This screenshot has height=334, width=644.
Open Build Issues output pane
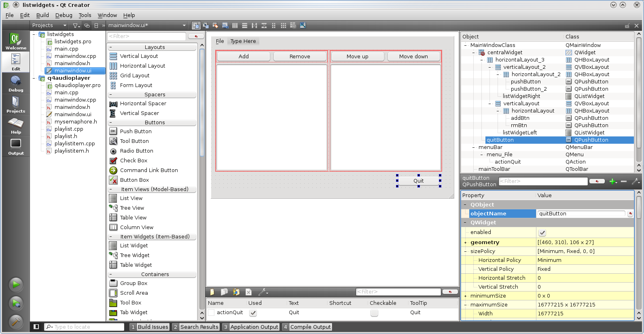point(149,327)
